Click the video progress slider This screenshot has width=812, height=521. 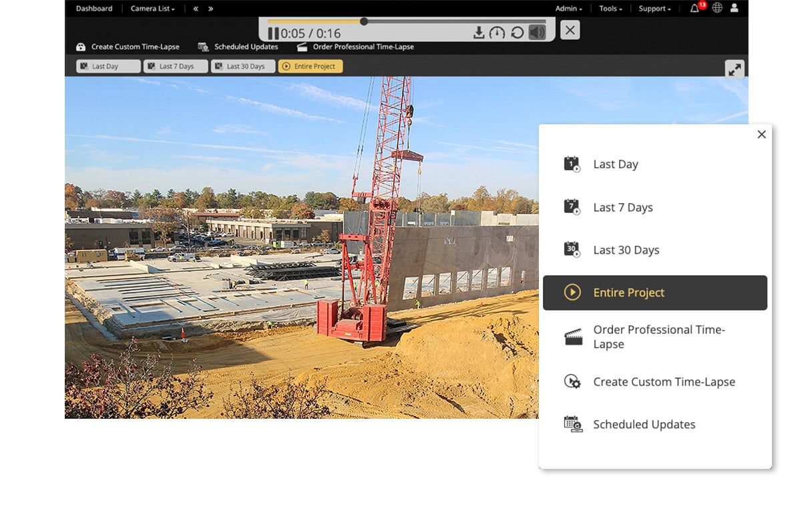point(364,21)
